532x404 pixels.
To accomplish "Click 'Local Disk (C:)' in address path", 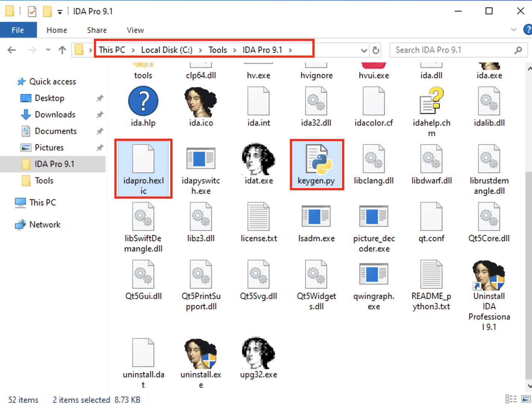I will (x=166, y=50).
